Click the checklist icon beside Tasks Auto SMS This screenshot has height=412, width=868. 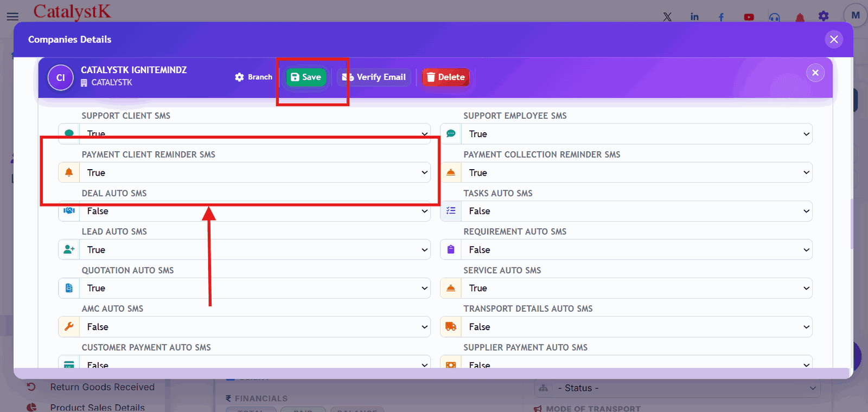click(451, 211)
